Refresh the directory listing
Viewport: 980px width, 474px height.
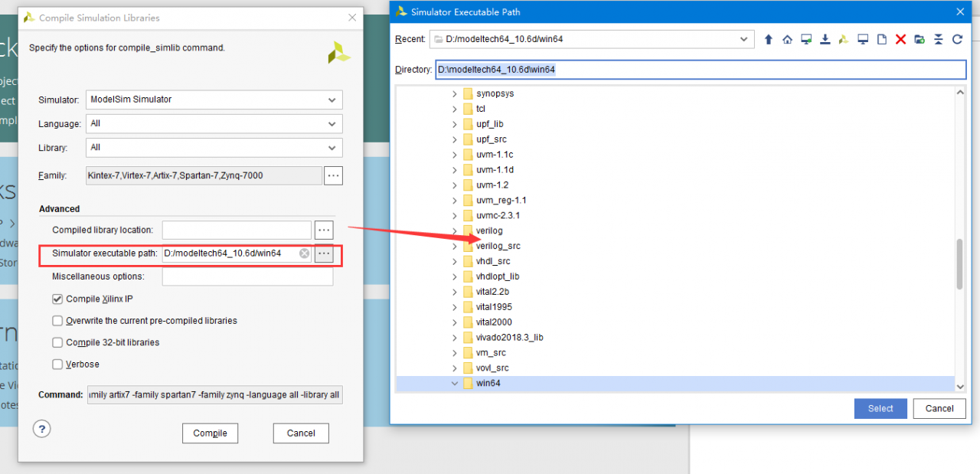tap(957, 39)
